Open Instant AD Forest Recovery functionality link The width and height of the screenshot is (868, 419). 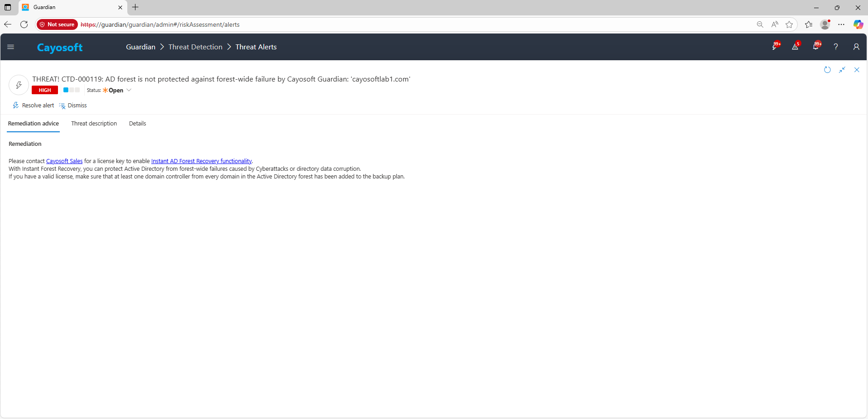pos(201,161)
